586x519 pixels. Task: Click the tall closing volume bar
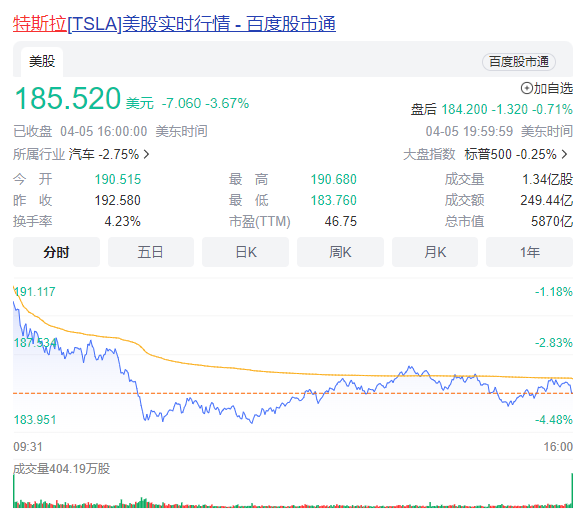[572, 490]
